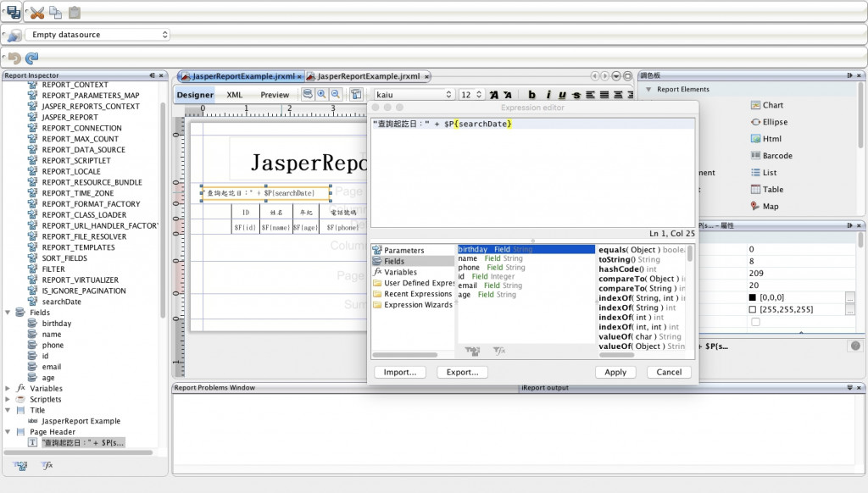Viewport: 868px width, 493px height.
Task: Expand the Scriptlets node in Report Inspector
Action: click(8, 400)
